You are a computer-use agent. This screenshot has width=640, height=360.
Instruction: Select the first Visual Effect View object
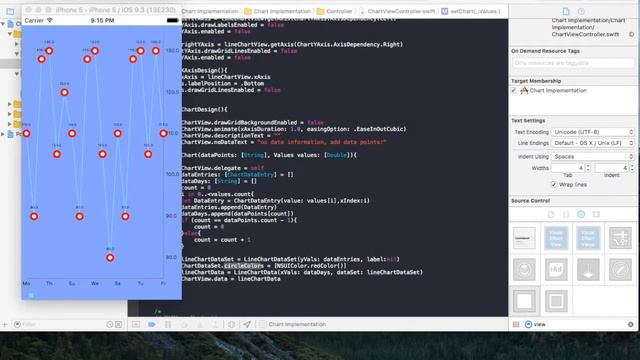pyautogui.click(x=556, y=238)
